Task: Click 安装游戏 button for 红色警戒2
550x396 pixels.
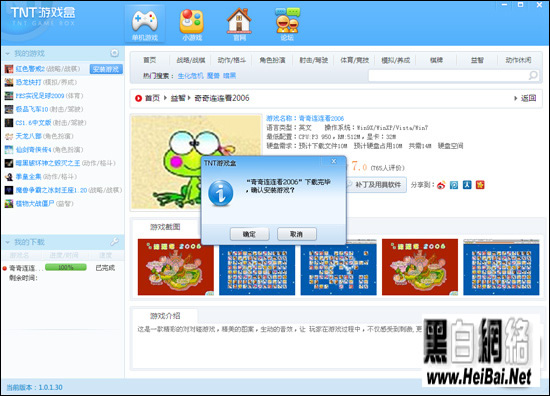Action: [106, 69]
